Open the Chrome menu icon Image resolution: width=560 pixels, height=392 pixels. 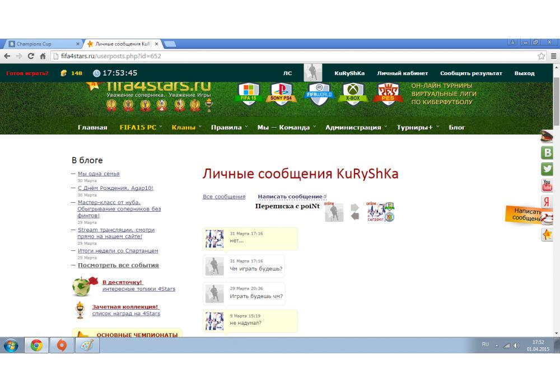tap(554, 56)
